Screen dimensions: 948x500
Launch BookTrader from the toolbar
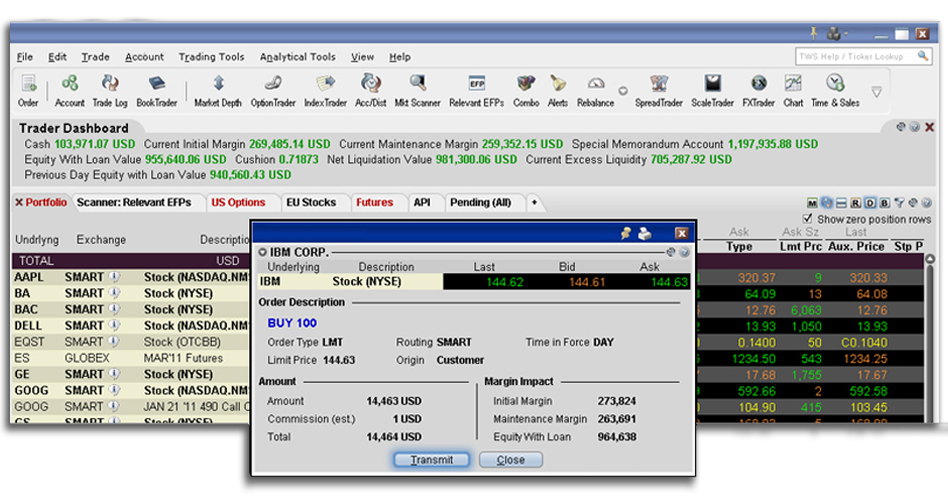[x=157, y=91]
